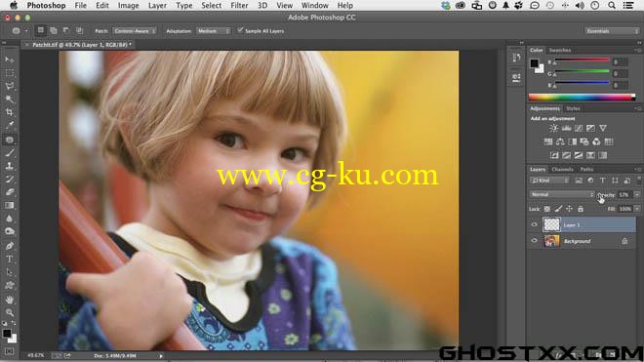644x362 pixels.
Task: Hide the Background layer eye icon
Action: pos(535,241)
